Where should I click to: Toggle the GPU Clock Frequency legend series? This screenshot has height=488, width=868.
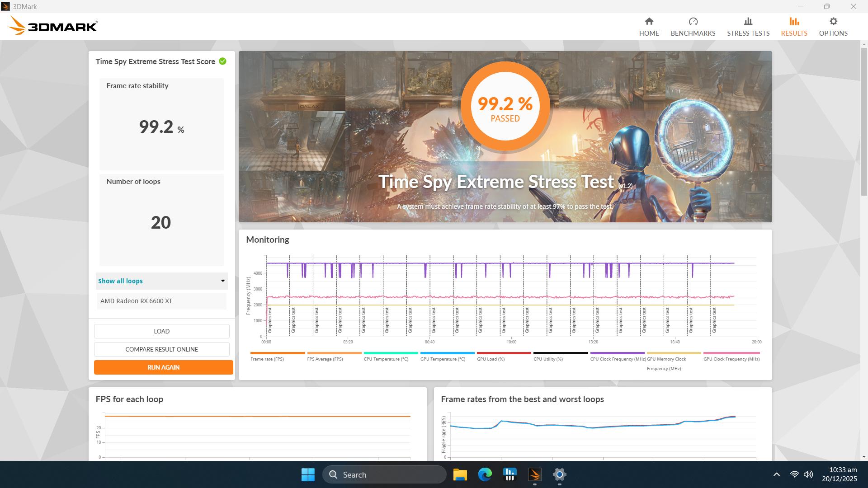click(x=731, y=357)
